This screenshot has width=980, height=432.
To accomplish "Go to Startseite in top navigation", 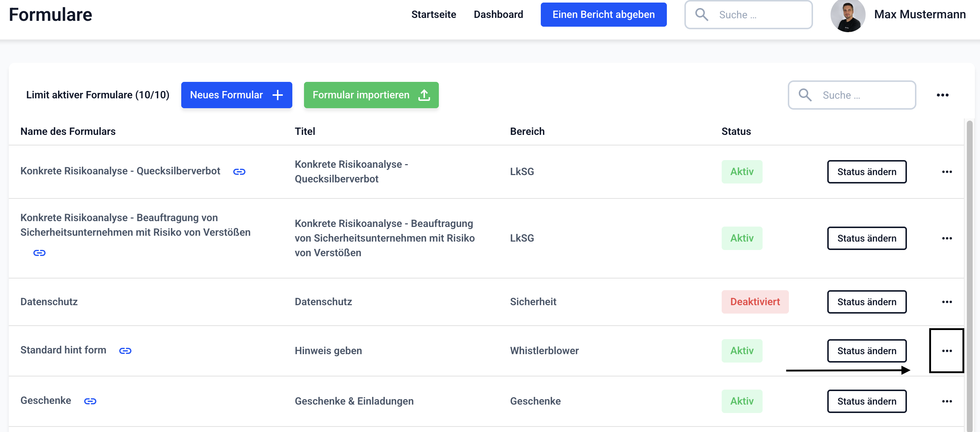I will tap(433, 15).
